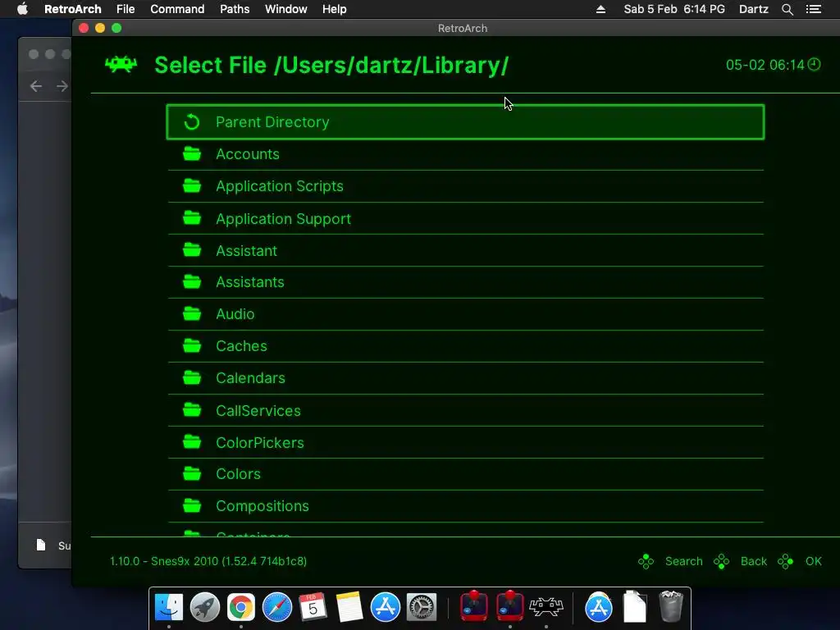Click the gamepad icon beside Search
Image resolution: width=840 pixels, height=630 pixels.
[x=646, y=561]
